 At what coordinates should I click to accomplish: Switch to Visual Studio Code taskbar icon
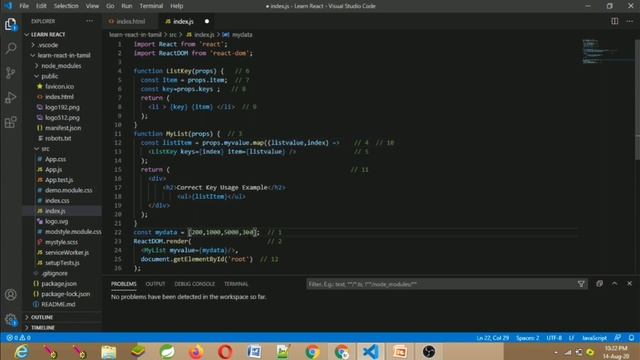click(371, 351)
